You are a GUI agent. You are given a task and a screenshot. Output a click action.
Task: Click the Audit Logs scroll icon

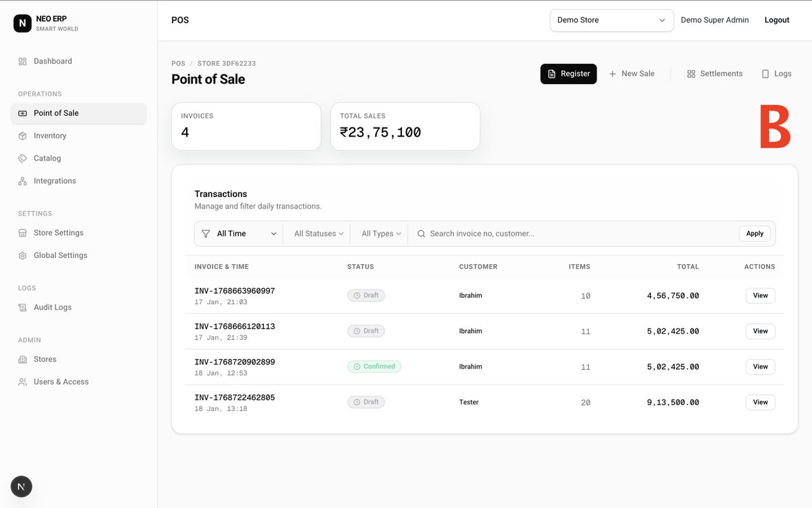(x=22, y=308)
